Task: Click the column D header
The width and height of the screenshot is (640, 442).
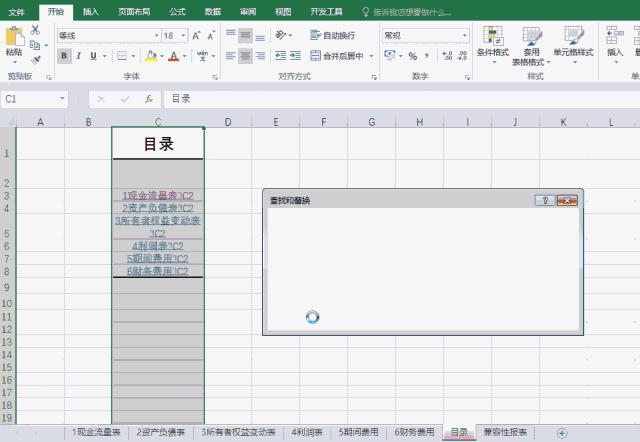Action: point(228,122)
